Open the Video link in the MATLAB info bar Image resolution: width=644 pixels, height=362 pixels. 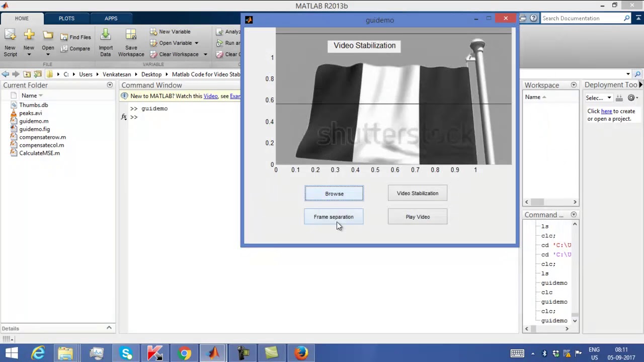click(211, 96)
